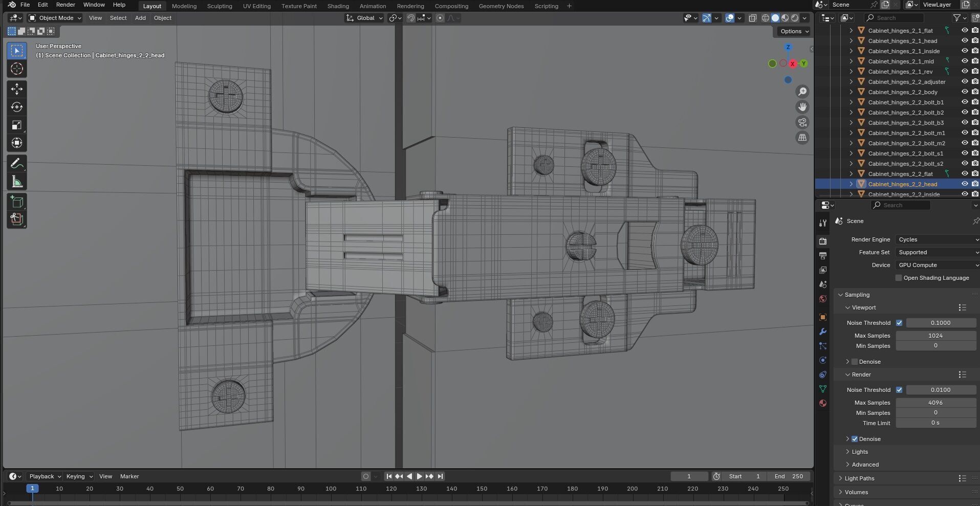The width and height of the screenshot is (980, 506).
Task: Open the Feature Set dropdown
Action: (938, 252)
